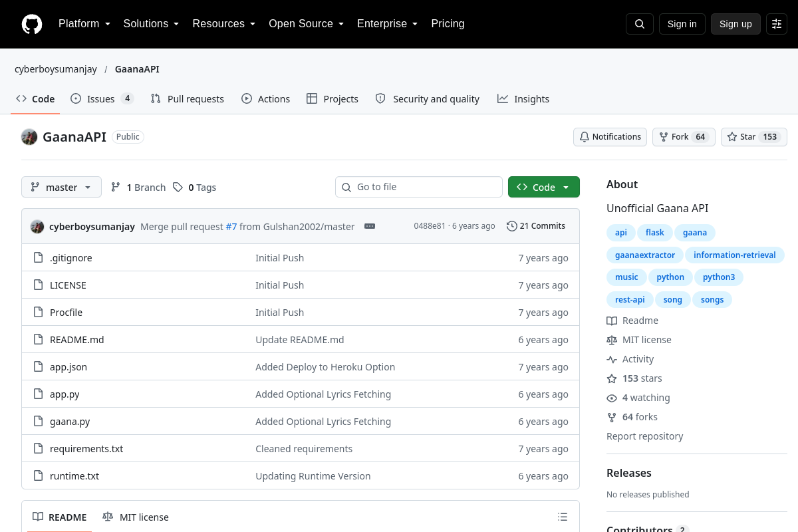Click the star icon beside 153 stars
Image resolution: width=798 pixels, height=532 pixels.
(x=612, y=378)
